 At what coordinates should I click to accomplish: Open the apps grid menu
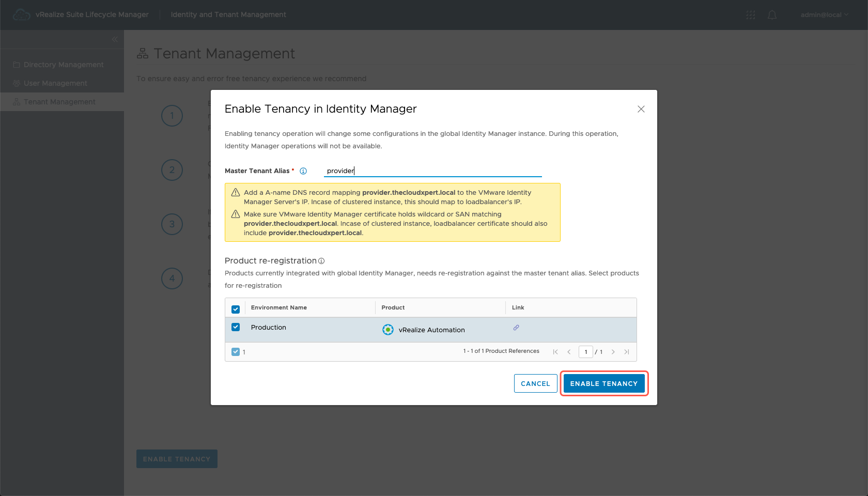point(751,15)
